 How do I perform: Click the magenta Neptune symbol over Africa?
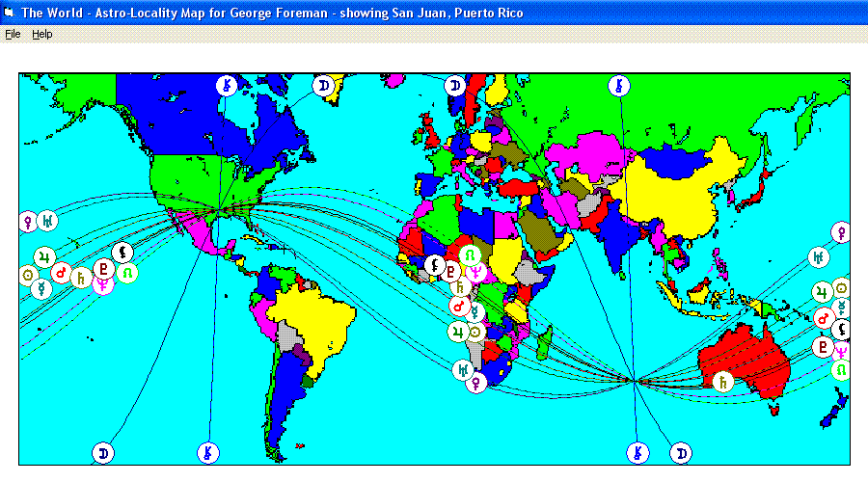476,273
